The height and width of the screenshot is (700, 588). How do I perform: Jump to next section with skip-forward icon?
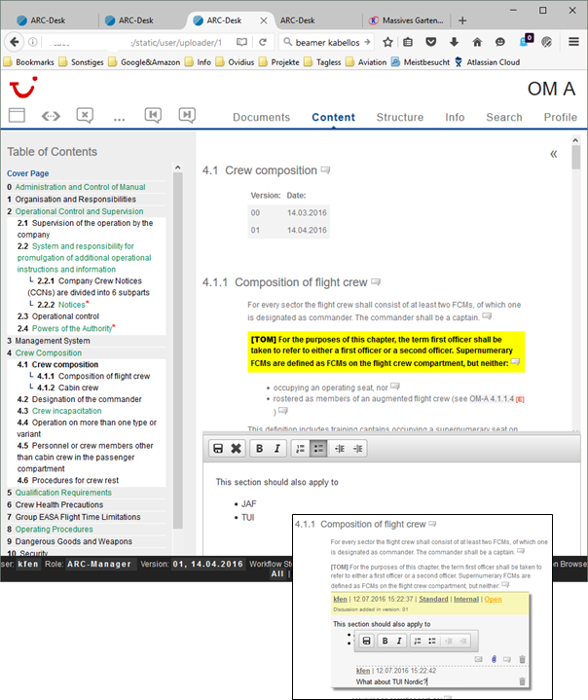click(x=187, y=116)
